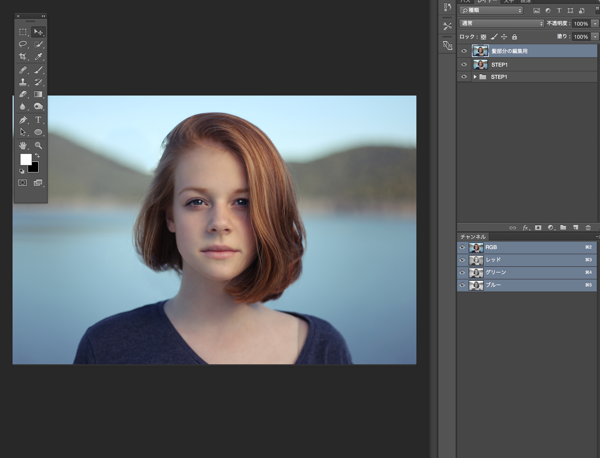Toggle lock transparent pixels
The height and width of the screenshot is (458, 600).
click(484, 37)
